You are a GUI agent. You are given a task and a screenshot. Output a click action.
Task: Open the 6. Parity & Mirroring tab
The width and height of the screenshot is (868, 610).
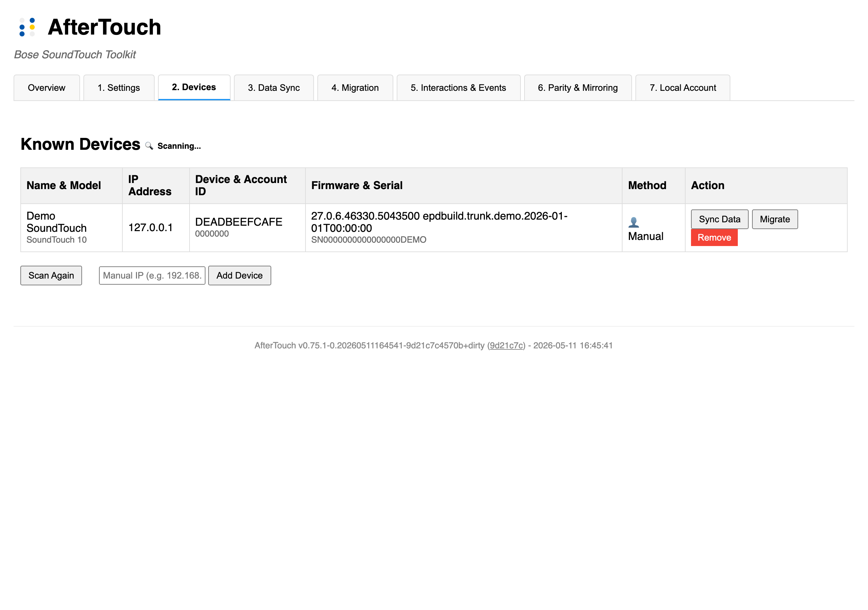pos(578,88)
